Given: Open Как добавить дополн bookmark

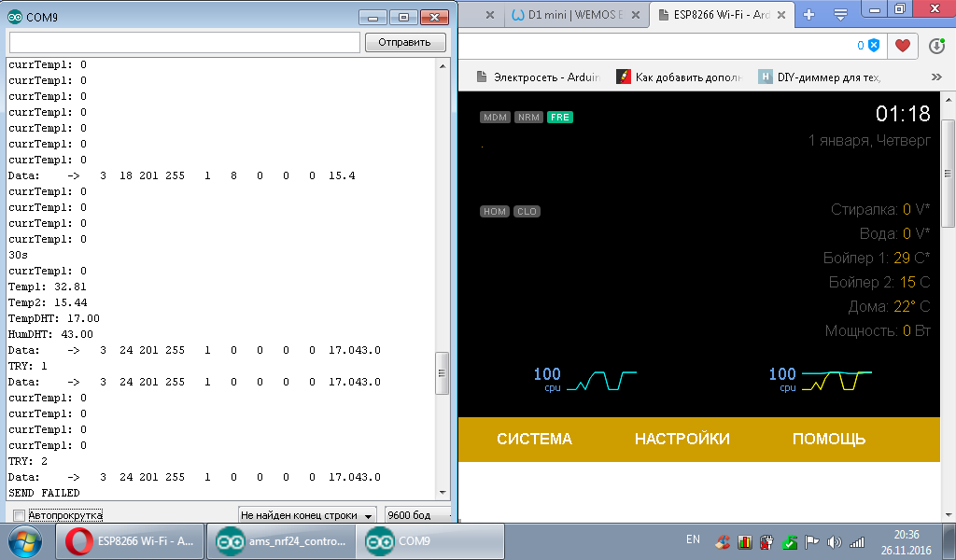Looking at the screenshot, I should 680,77.
